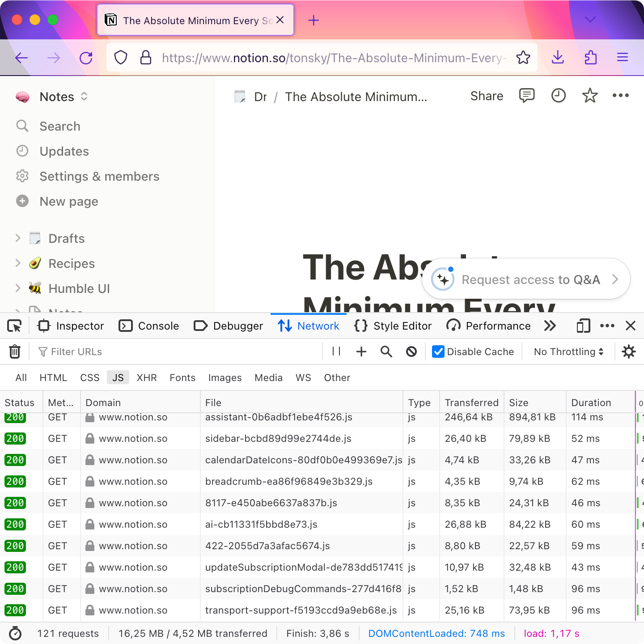644x644 pixels.
Task: Clear the network log with trash icon
Action: (15, 352)
